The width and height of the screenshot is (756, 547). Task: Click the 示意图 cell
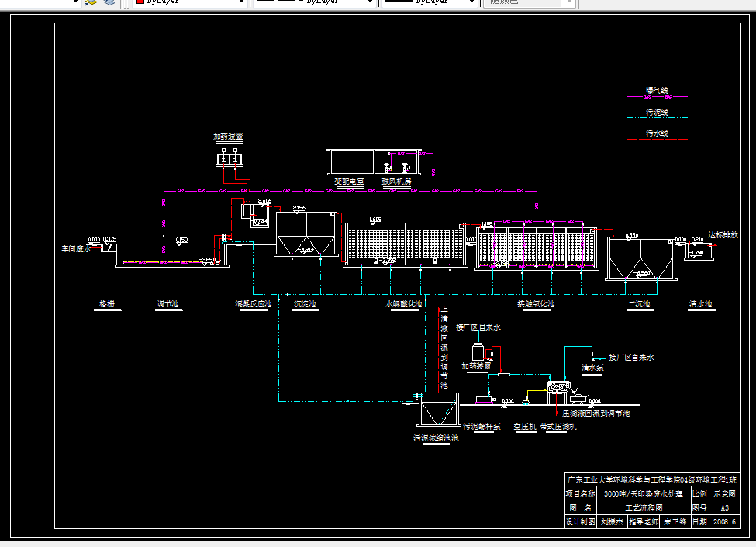click(724, 494)
